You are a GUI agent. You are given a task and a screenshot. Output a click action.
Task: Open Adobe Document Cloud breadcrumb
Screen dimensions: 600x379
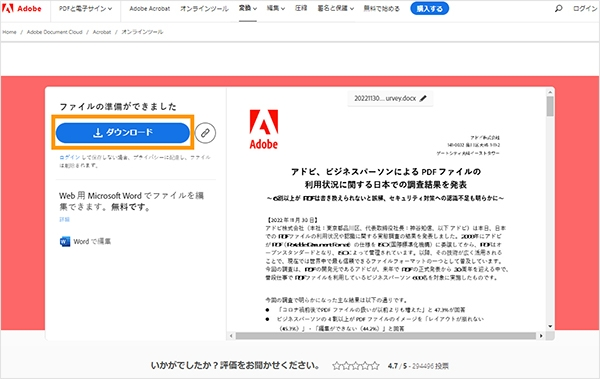pos(55,32)
